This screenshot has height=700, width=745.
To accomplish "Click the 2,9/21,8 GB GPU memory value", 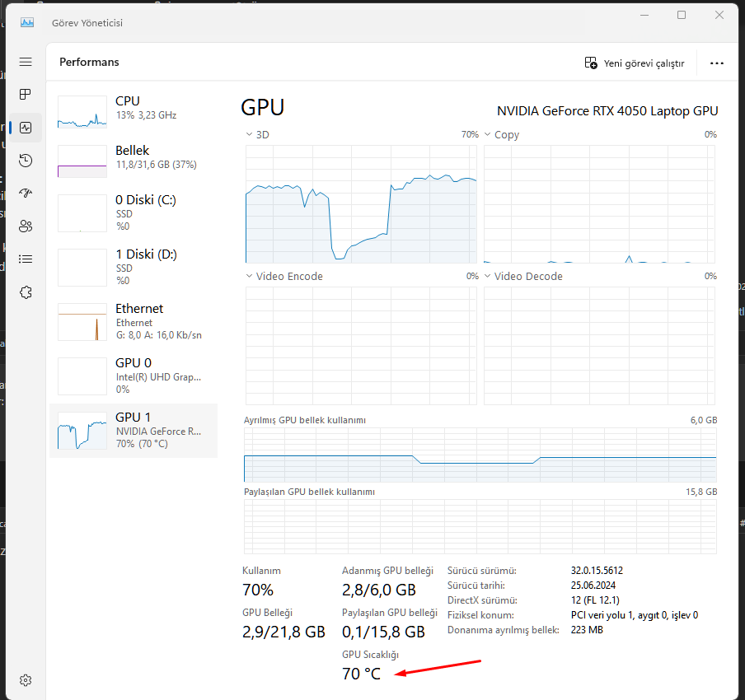I will point(283,632).
